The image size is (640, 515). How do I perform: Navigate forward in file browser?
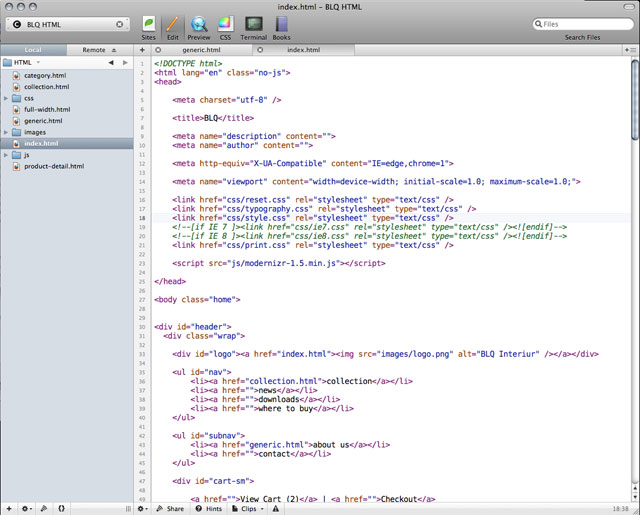[125, 62]
